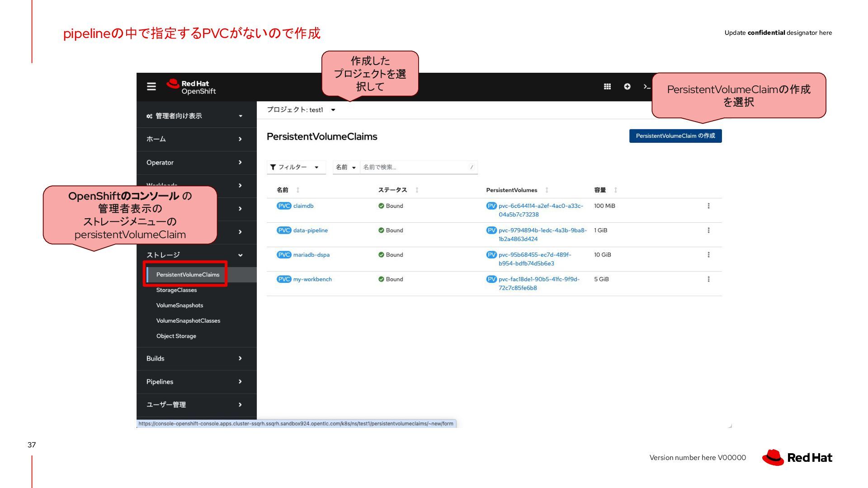Click the 100 MiB capacity cell
The height and width of the screenshot is (488, 868).
coord(604,206)
